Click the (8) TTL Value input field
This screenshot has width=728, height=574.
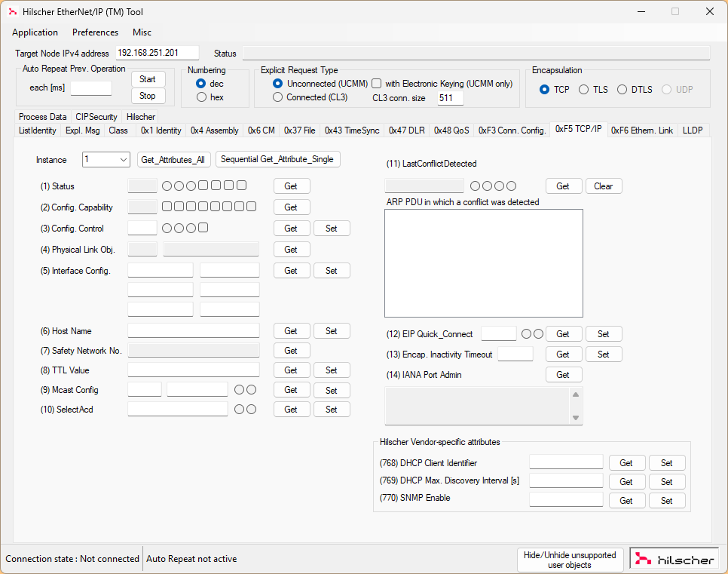[194, 370]
